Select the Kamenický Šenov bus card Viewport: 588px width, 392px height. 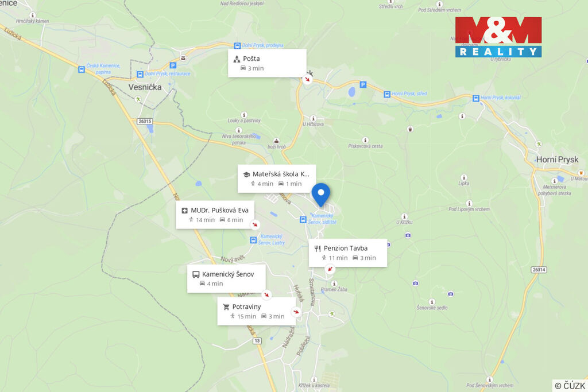coord(226,278)
